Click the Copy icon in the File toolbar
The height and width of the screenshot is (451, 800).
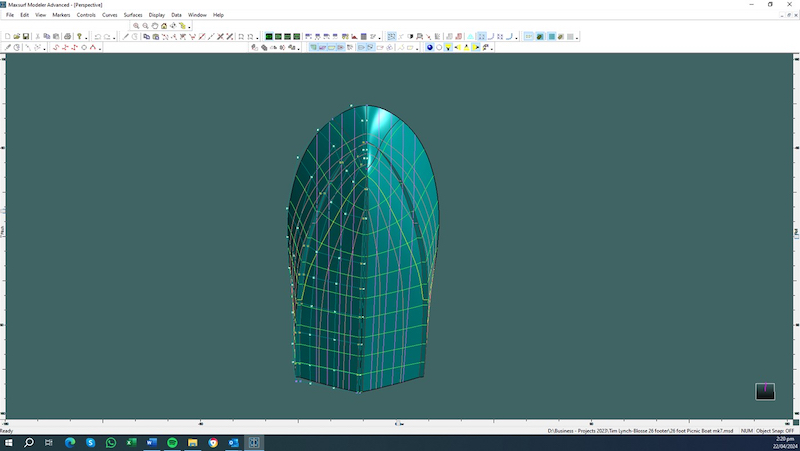(47, 37)
